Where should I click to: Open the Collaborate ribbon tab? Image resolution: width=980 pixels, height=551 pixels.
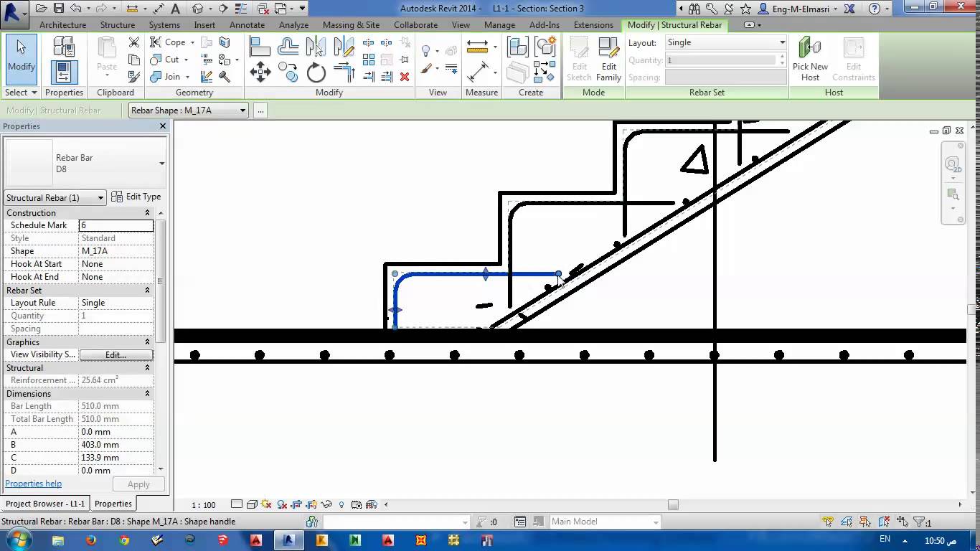(415, 24)
